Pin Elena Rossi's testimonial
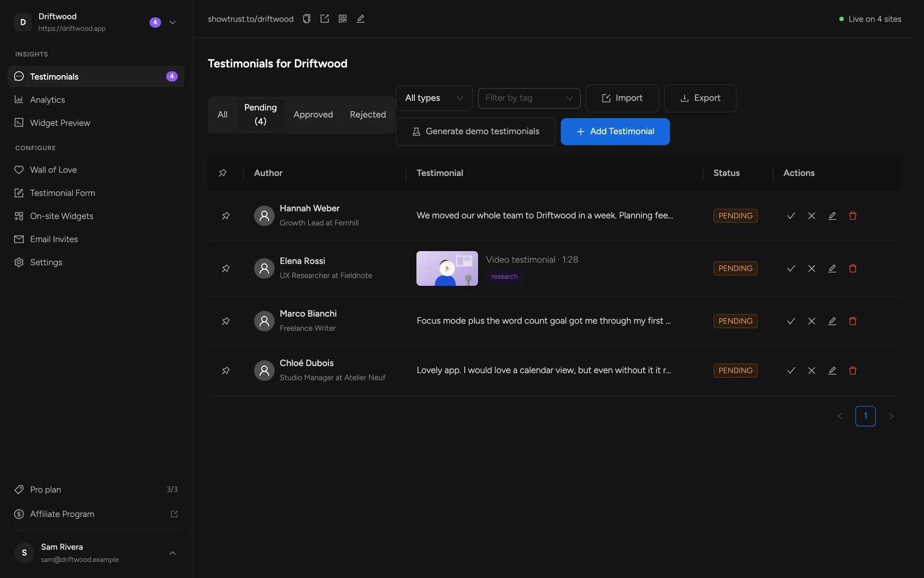This screenshot has height=578, width=924. (225, 268)
